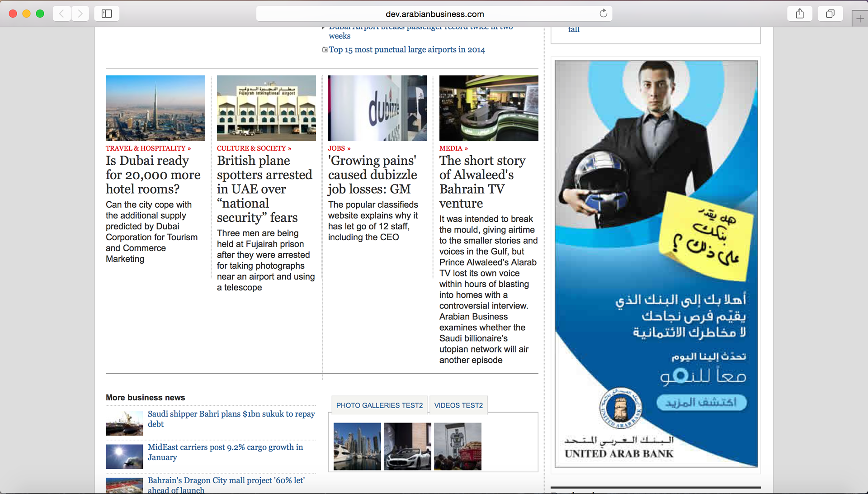Reload the page with refresh icon

click(x=603, y=14)
